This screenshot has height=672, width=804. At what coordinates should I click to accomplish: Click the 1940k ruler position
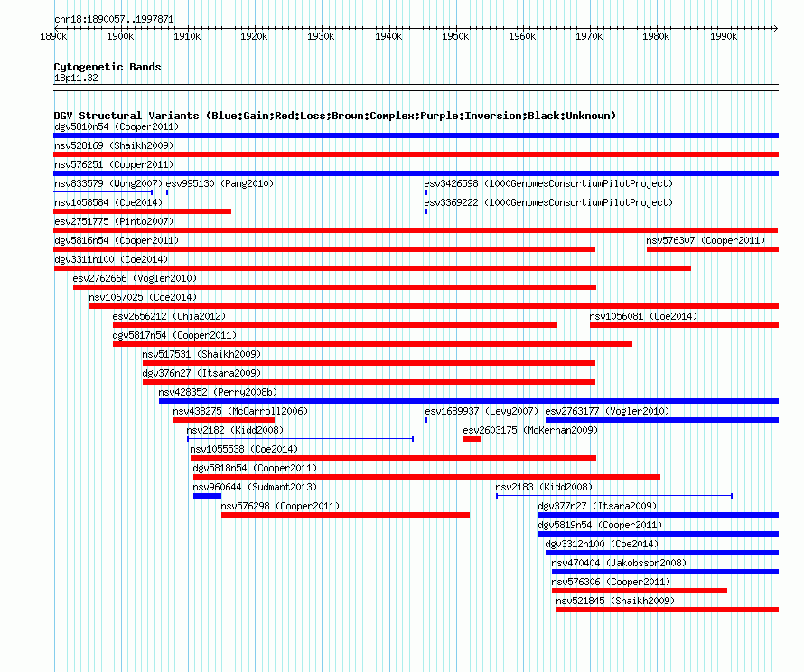[388, 36]
